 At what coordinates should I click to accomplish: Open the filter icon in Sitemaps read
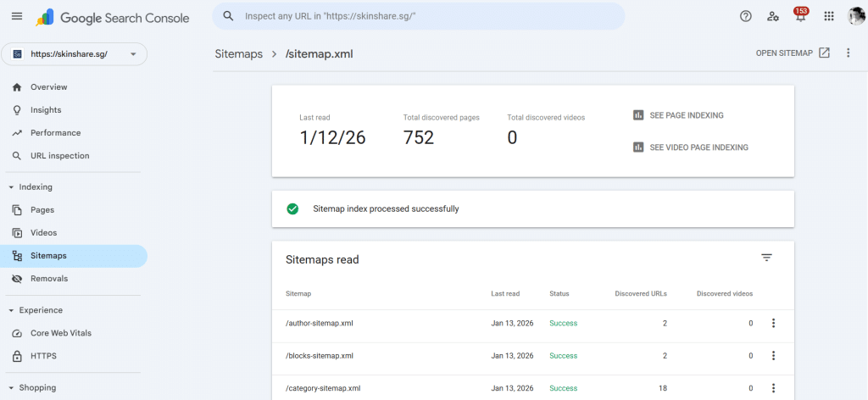click(x=766, y=258)
